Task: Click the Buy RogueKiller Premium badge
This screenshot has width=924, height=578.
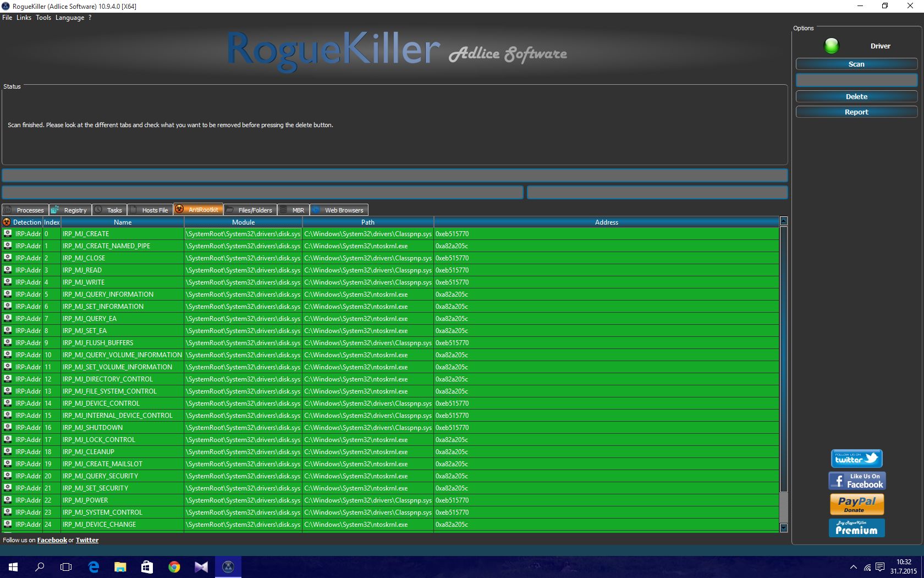Action: point(857,527)
